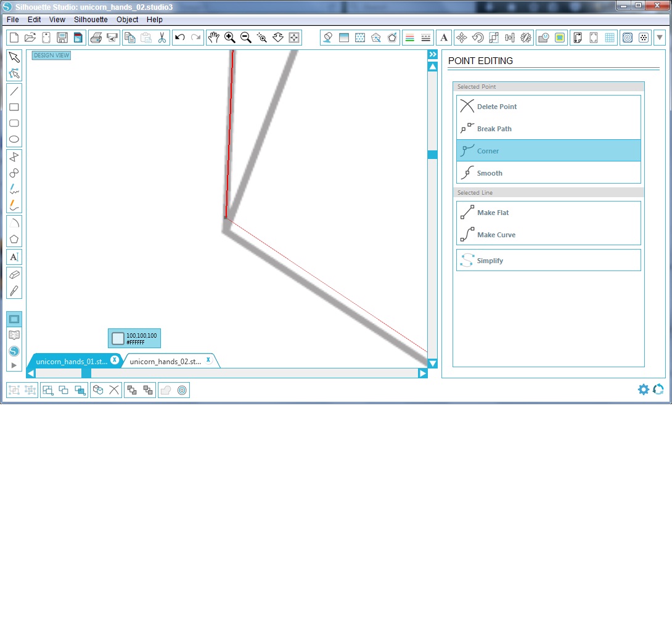The height and width of the screenshot is (639, 672).
Task: Click Break Path
Action: pos(549,129)
